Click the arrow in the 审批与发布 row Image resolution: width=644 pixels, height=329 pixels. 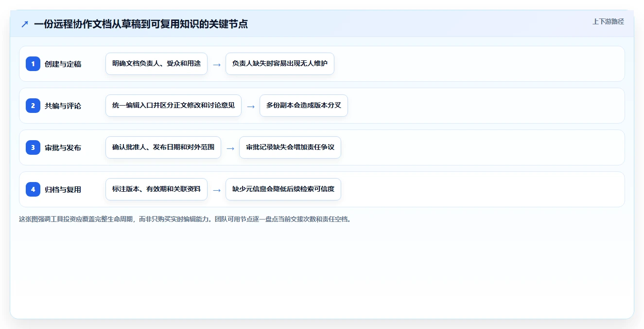pos(230,148)
